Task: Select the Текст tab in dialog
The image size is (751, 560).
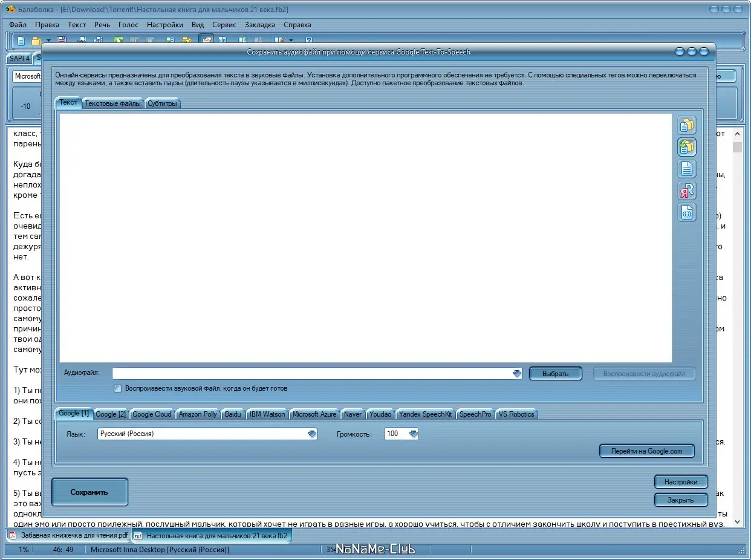Action: click(x=68, y=103)
